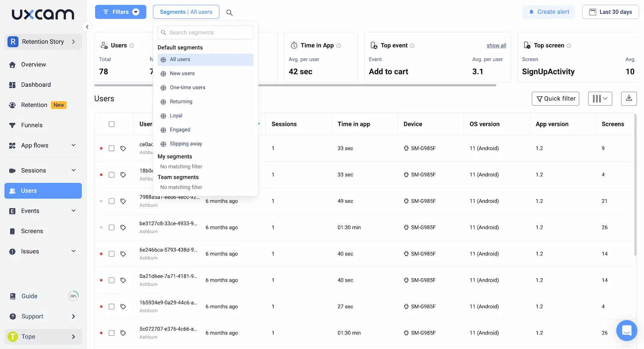Select the checkbox for user 7988a5a1

click(x=112, y=201)
